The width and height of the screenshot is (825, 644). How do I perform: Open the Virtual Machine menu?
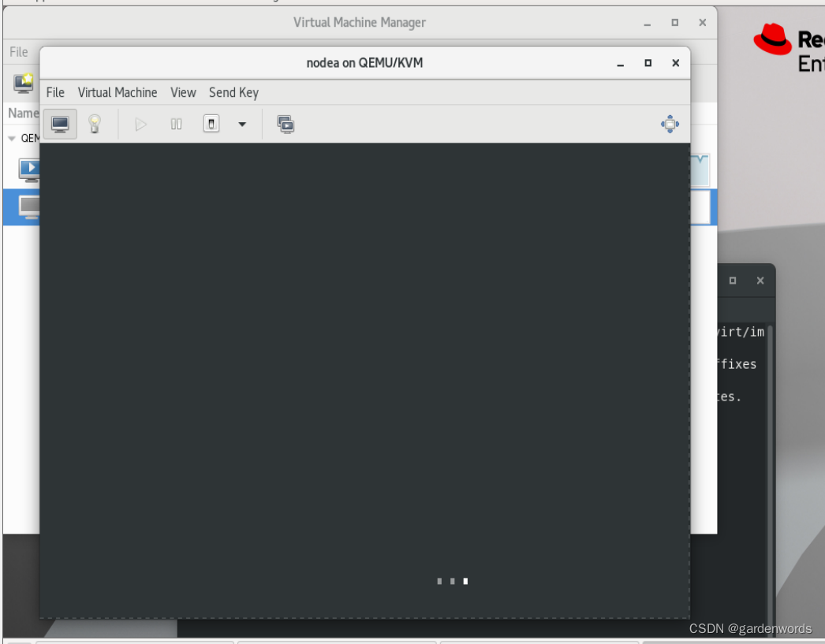[118, 92]
